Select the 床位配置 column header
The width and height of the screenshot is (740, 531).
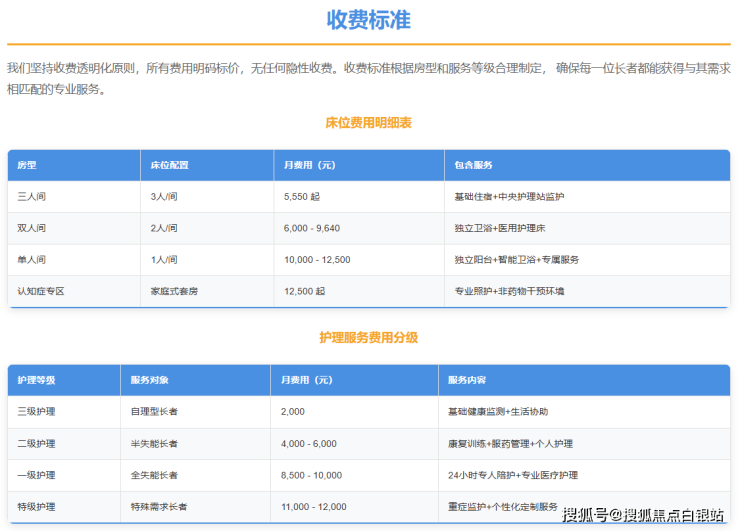(169, 165)
